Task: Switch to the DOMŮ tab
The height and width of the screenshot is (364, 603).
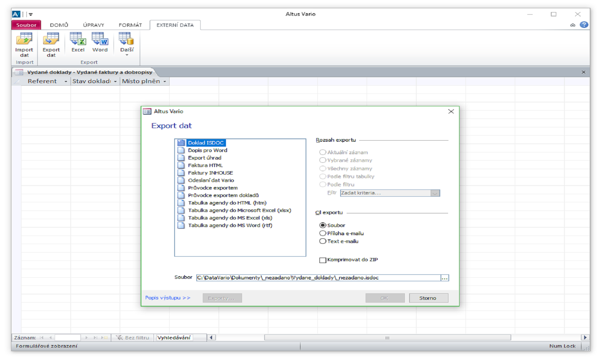Action: pyautogui.click(x=59, y=25)
